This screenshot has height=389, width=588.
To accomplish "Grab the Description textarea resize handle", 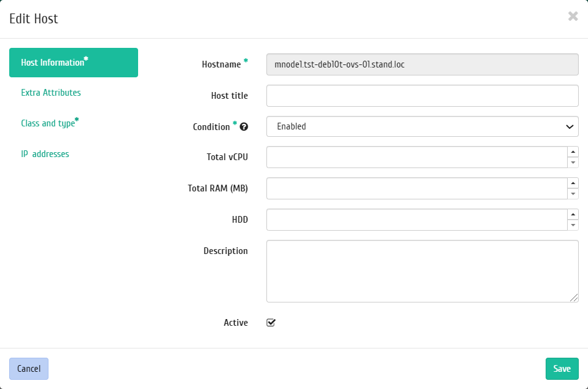I will click(x=574, y=298).
